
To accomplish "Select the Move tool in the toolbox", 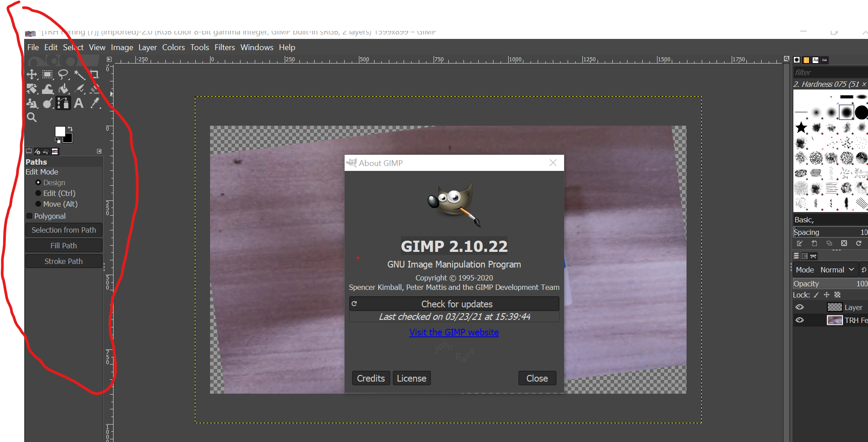I will coord(32,74).
